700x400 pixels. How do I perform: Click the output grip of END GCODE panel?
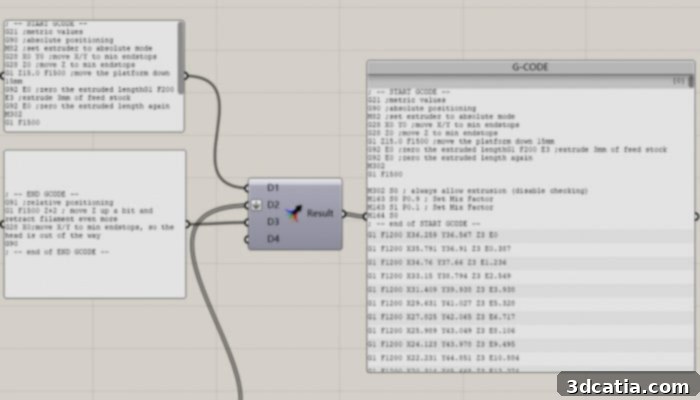188,224
